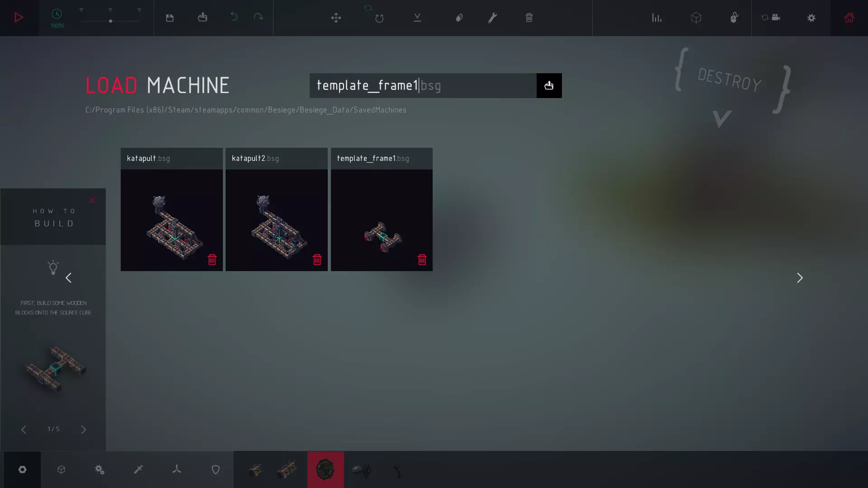Viewport: 868px width, 488px height.
Task: Delete the katapult2.bsg saved machine
Action: pyautogui.click(x=317, y=260)
